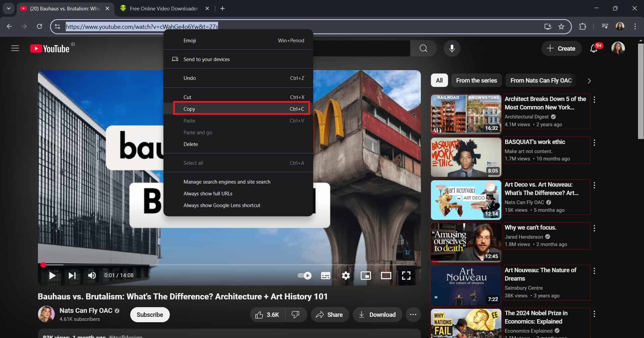
Task: Open options for Art Deco vs. Art Nouveau
Action: pos(594,185)
